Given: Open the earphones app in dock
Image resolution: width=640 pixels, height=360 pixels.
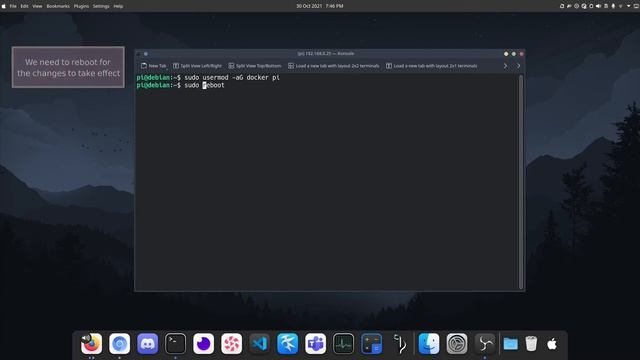Looking at the screenshot, I should coord(400,344).
